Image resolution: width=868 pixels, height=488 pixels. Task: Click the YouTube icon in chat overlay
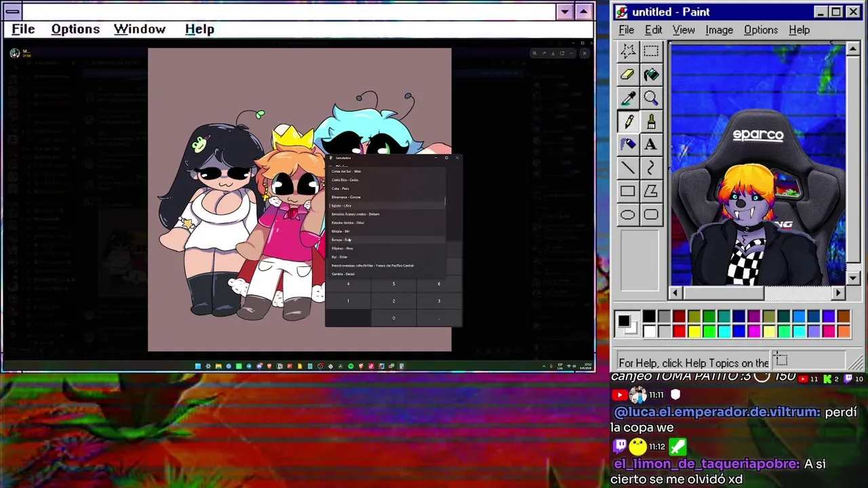[618, 395]
